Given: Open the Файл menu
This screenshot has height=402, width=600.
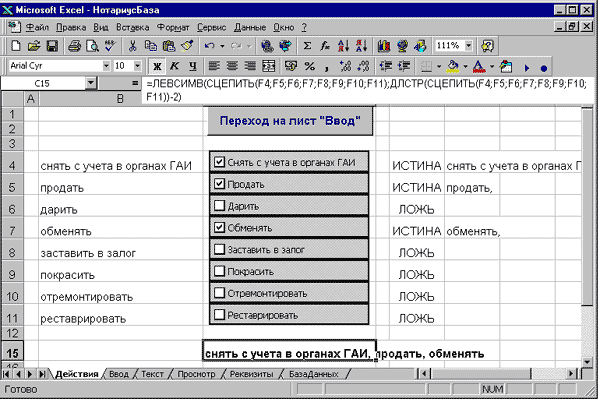Looking at the screenshot, I should click(x=37, y=28).
